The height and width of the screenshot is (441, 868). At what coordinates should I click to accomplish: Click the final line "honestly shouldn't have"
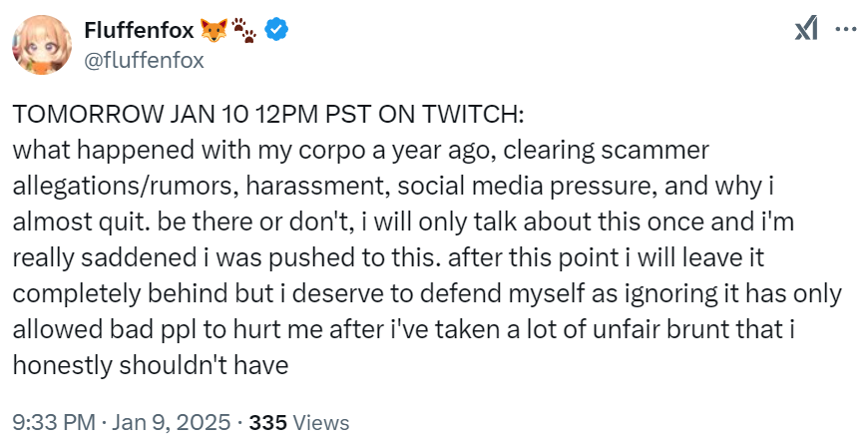pos(151,365)
